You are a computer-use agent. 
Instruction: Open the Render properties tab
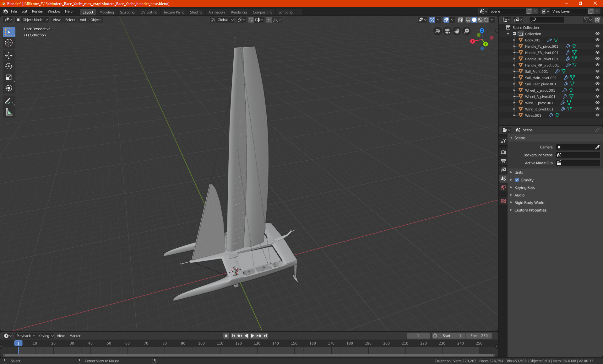(x=503, y=152)
